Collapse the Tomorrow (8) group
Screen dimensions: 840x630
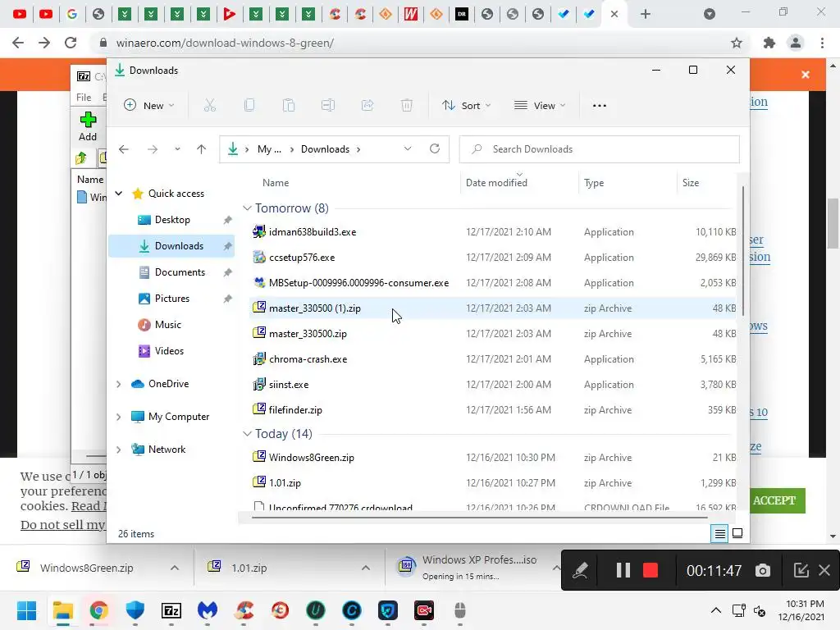247,208
